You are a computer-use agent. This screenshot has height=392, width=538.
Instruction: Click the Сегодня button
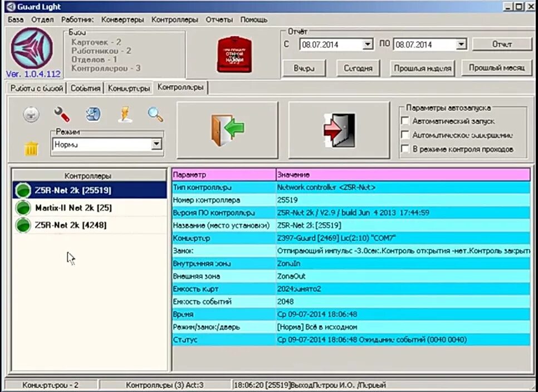pos(358,68)
